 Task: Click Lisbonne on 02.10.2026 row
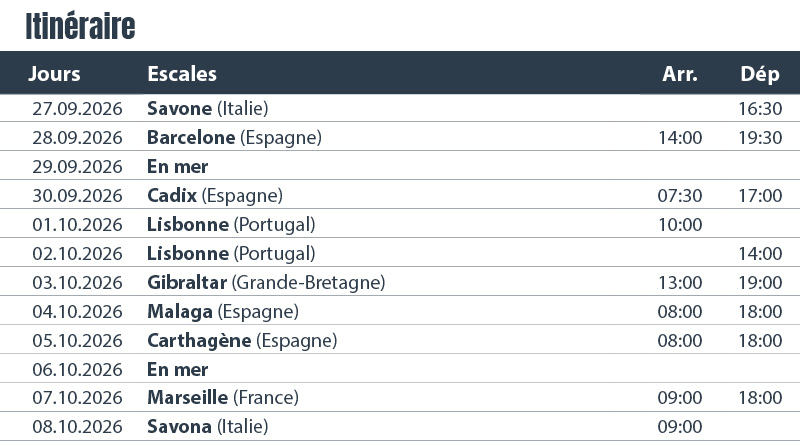tap(231, 254)
